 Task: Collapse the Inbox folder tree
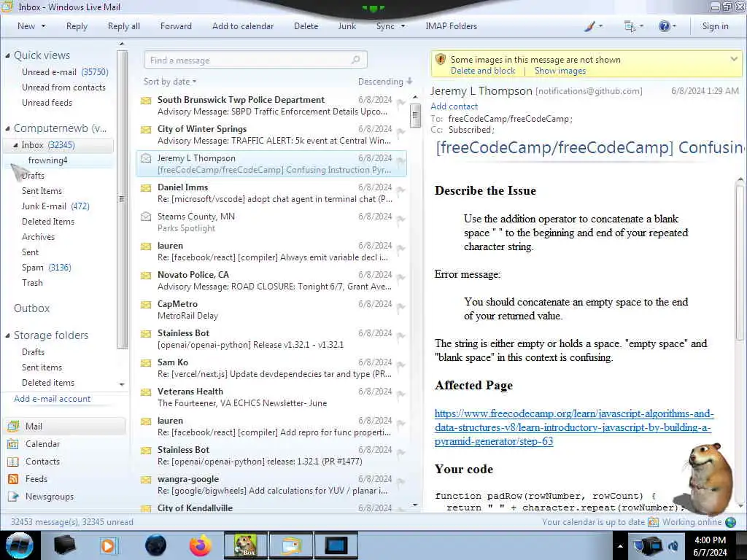[x=15, y=145]
